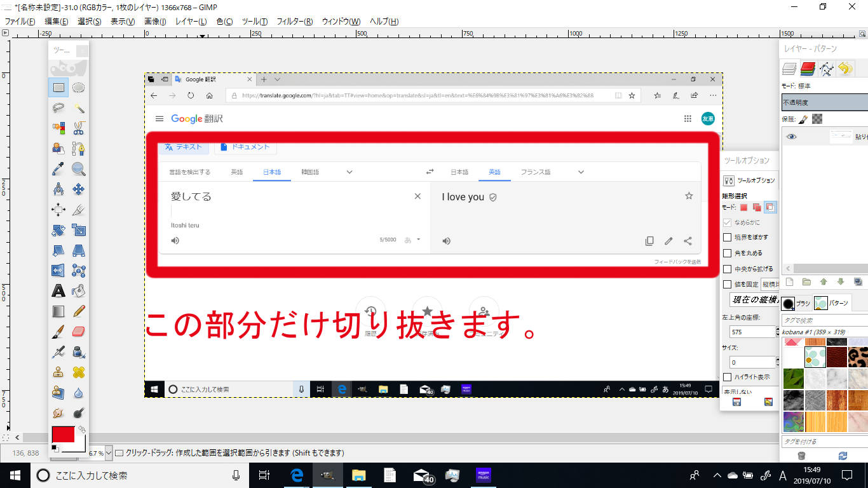The image size is (868, 488).
Task: Select the Scissors Select tool
Action: (79, 128)
